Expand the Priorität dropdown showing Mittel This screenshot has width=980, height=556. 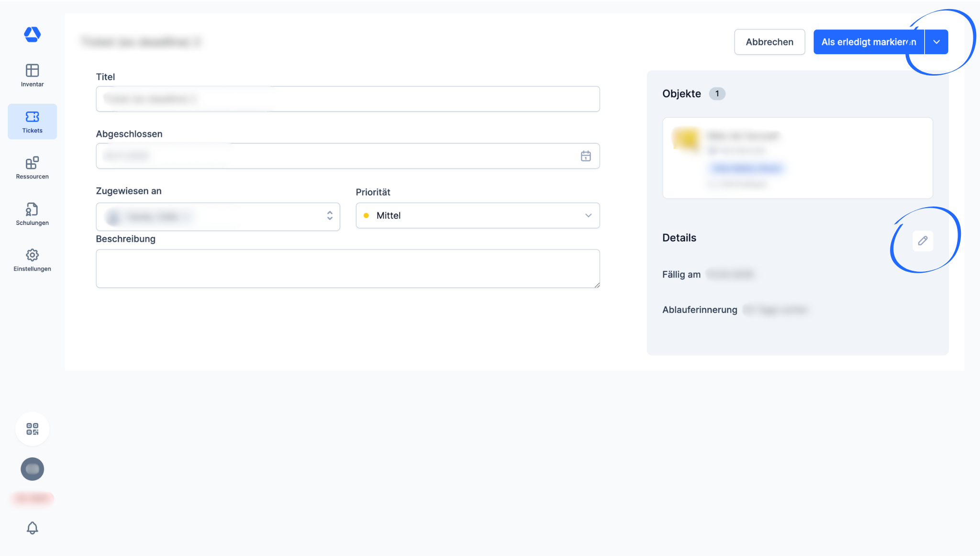tap(478, 215)
